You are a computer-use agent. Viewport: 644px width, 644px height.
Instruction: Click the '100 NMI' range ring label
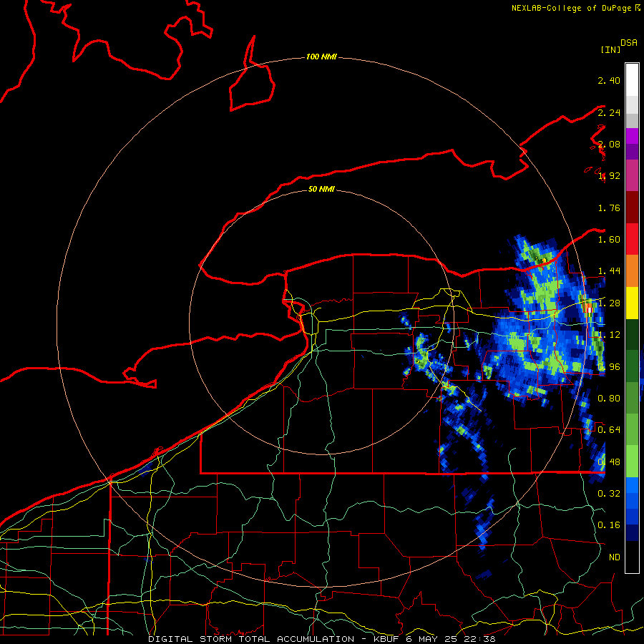[x=321, y=57]
